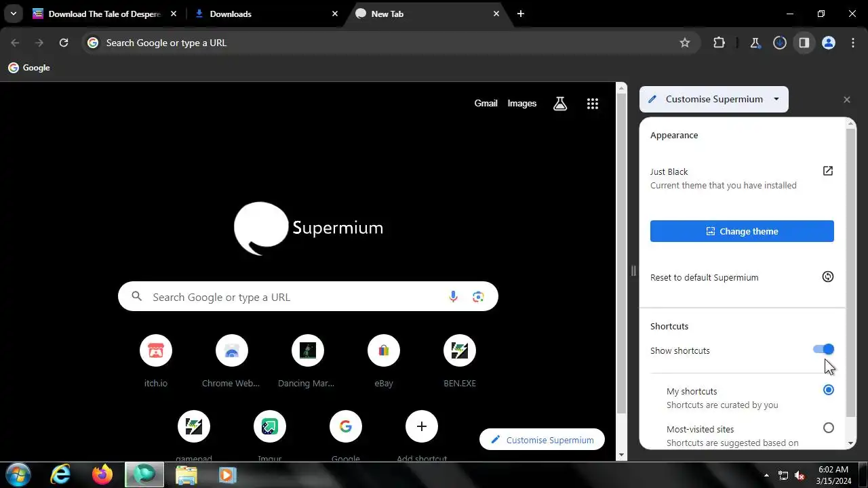Open the profile avatar menu
Viewport: 868px width, 488px height.
point(829,43)
